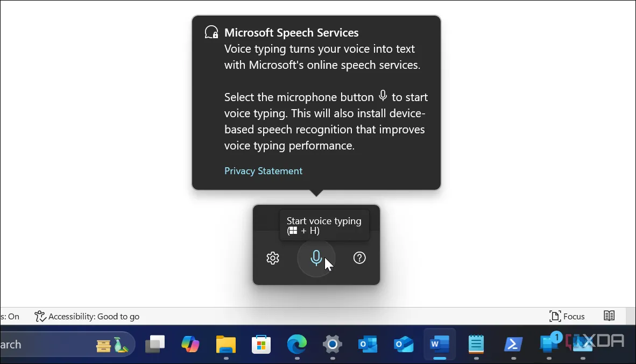The image size is (636, 364).
Task: Open Settings gear in taskbar
Action: click(x=333, y=345)
